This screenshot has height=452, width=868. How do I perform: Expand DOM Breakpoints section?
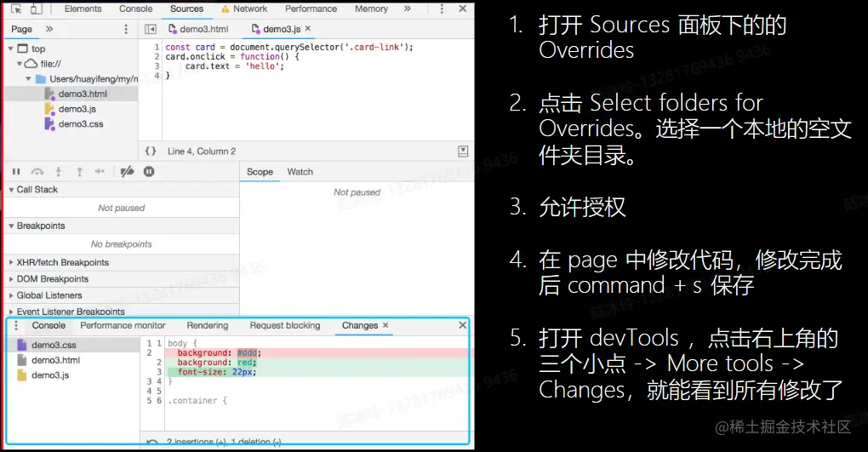(10, 279)
